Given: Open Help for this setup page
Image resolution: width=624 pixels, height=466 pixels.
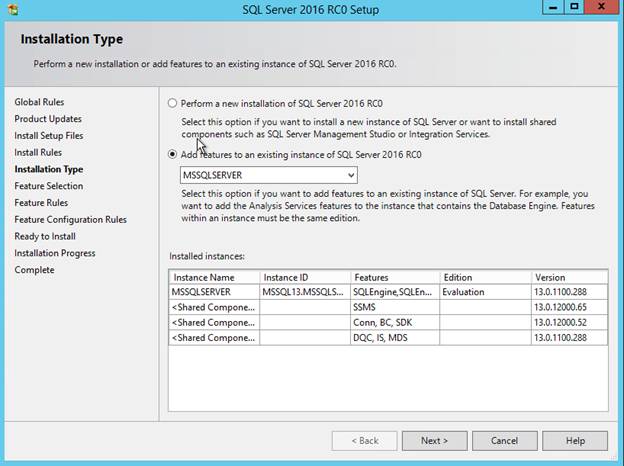Looking at the screenshot, I should 575,441.
